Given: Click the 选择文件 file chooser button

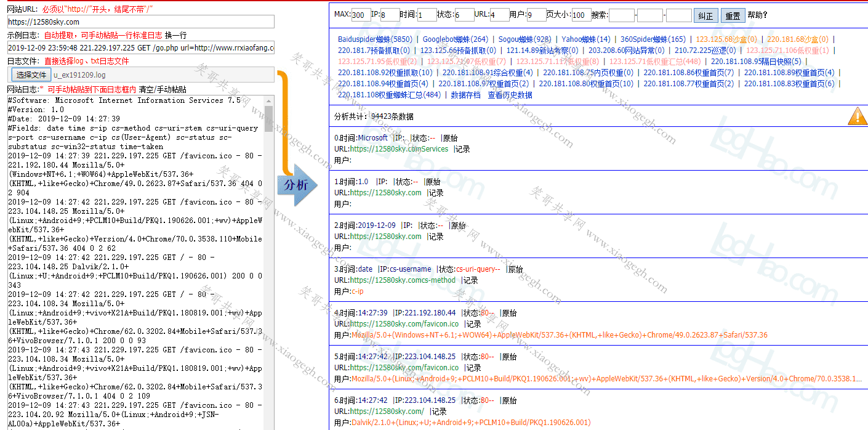Looking at the screenshot, I should coord(31,75).
